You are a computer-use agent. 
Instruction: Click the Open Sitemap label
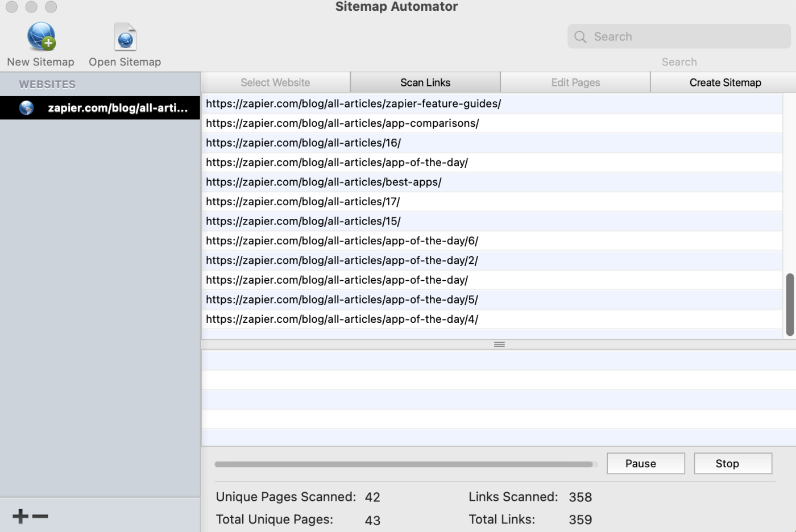point(125,62)
